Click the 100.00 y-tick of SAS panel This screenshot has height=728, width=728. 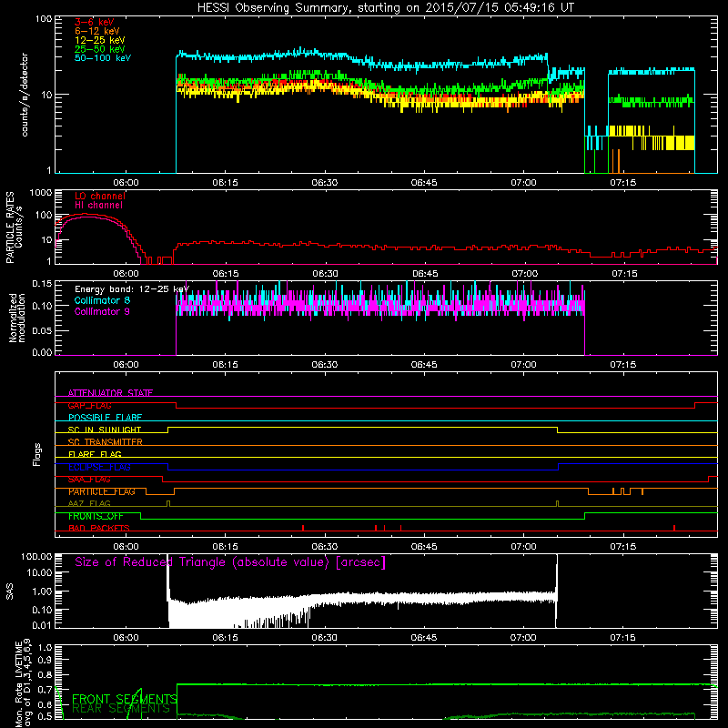pos(36,556)
